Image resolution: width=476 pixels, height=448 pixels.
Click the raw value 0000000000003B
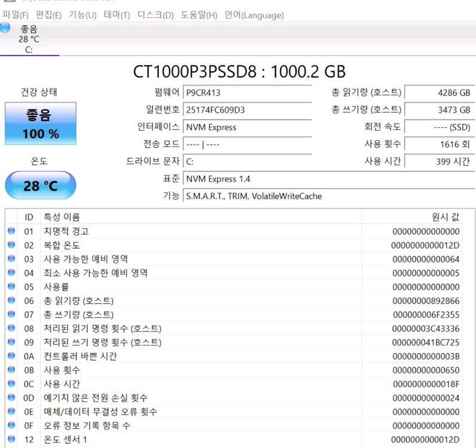tap(426, 357)
